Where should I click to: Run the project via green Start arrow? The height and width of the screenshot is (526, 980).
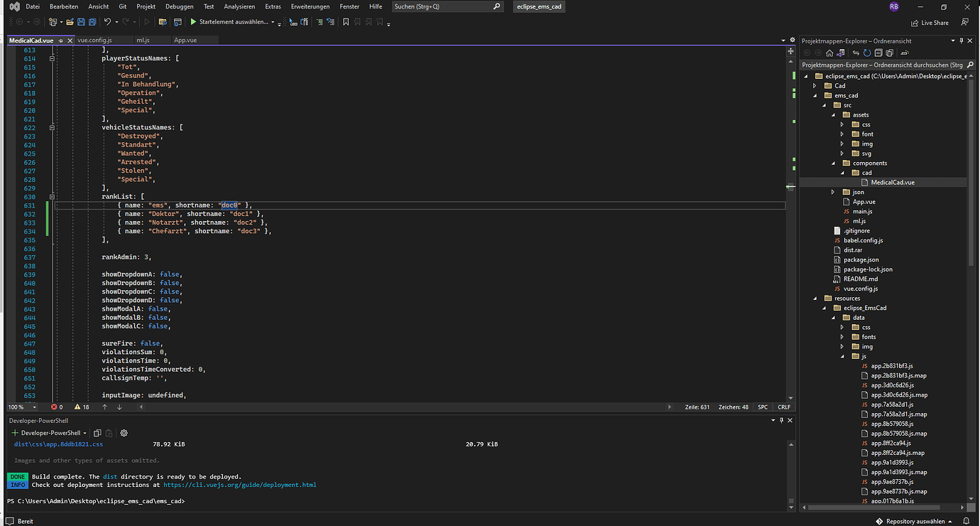[x=193, y=22]
